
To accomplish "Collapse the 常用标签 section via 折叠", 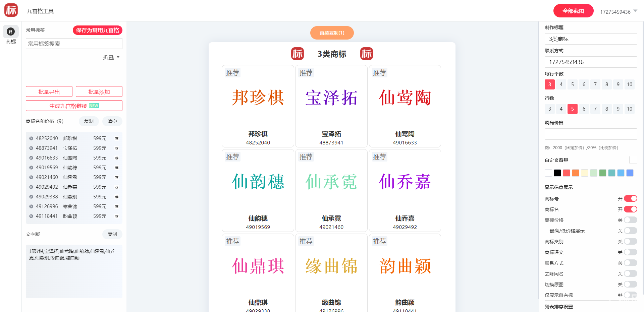I will [111, 57].
